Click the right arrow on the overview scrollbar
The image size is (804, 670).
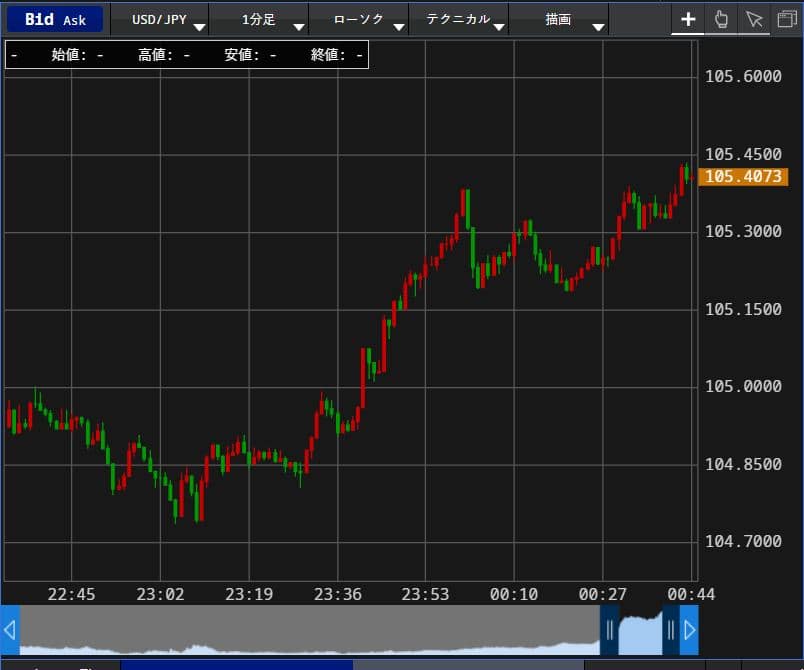click(689, 630)
